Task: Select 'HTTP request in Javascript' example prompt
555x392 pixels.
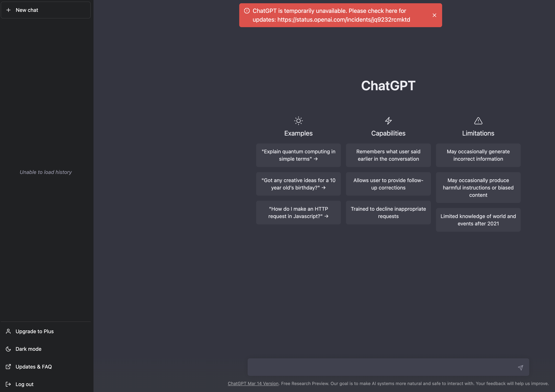Action: tap(298, 213)
